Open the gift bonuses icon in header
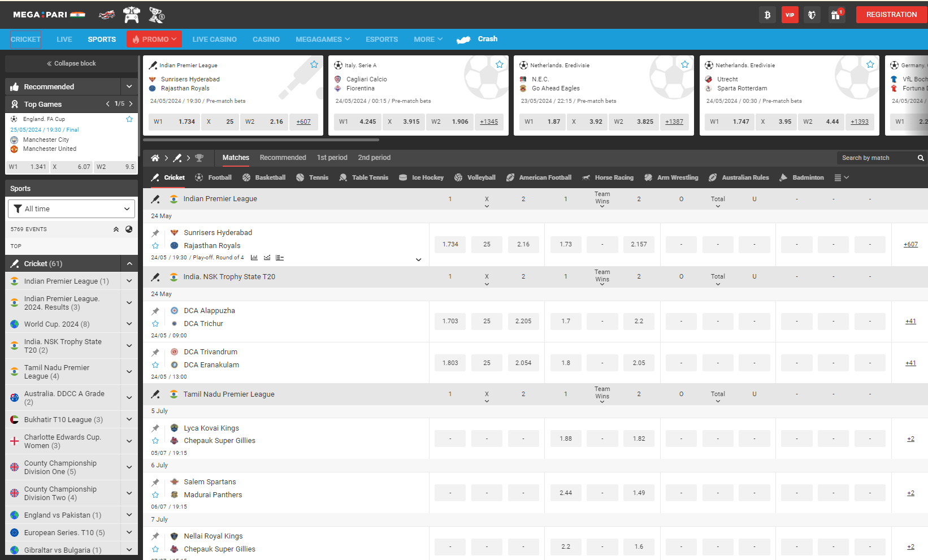928x560 pixels. pyautogui.click(x=836, y=15)
